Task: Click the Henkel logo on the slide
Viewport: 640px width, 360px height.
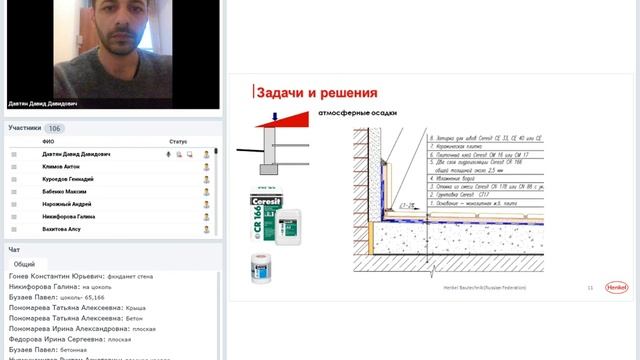Action: [x=616, y=287]
